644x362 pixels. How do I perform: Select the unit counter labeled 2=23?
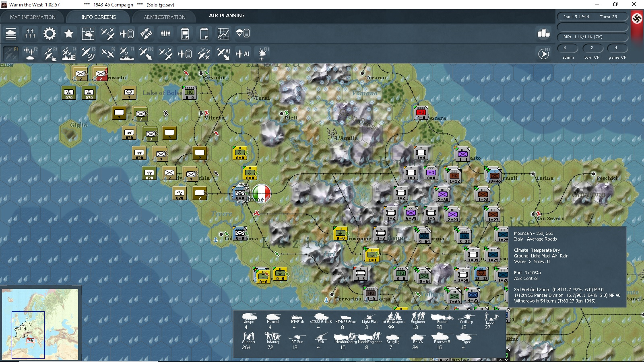pos(453,215)
